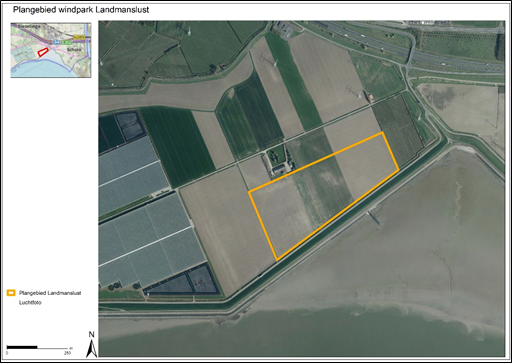Click the '250' scale bar label
The width and height of the screenshot is (512, 363).
tap(67, 353)
